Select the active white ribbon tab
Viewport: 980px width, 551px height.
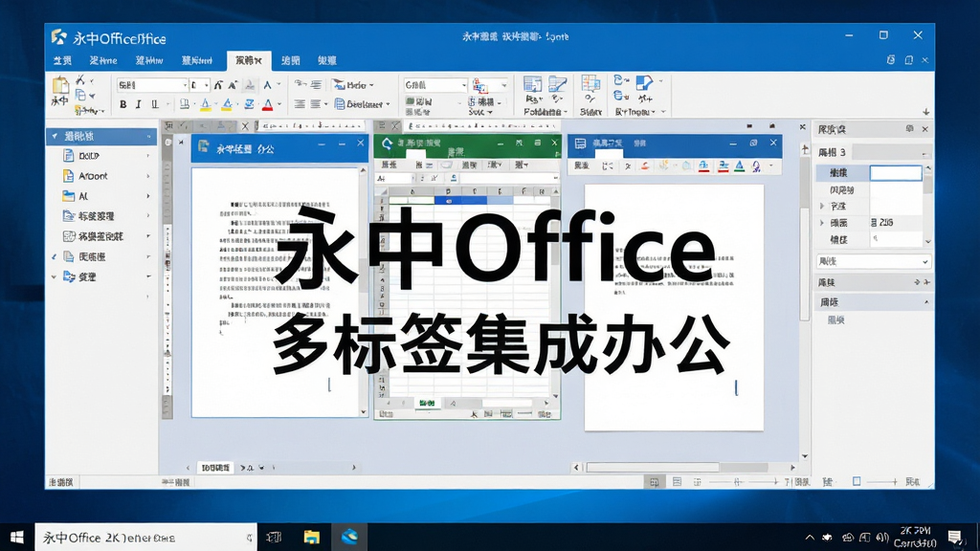[249, 60]
